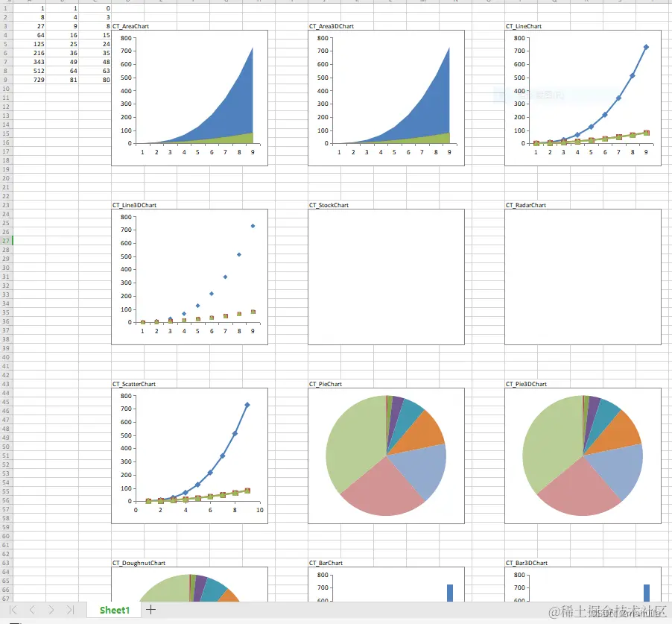The height and width of the screenshot is (624, 672).
Task: Select the CT_DoughnutChart chart
Action: click(189, 584)
